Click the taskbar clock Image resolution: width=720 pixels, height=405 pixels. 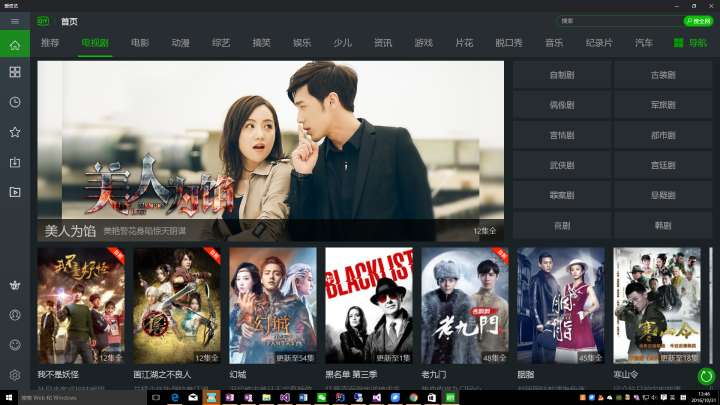[x=705, y=398]
